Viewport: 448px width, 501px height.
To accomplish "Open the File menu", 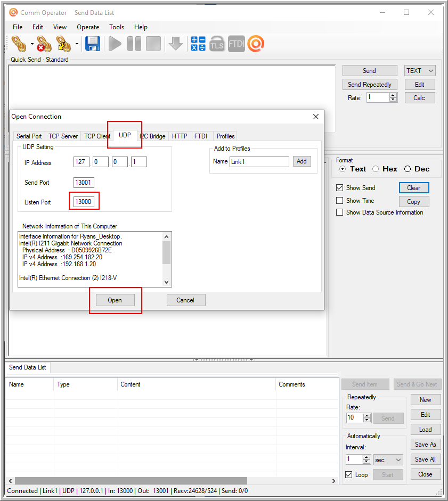I will (x=18, y=27).
